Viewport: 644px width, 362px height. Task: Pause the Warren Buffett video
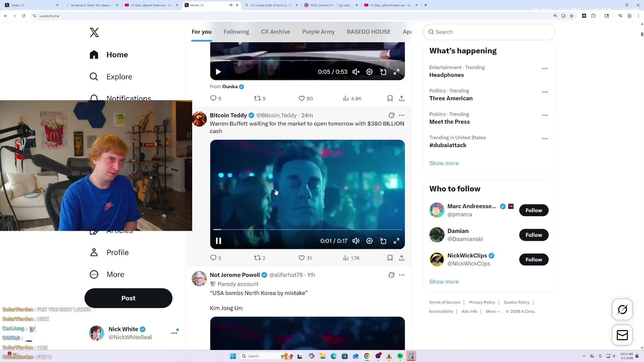[x=218, y=241]
